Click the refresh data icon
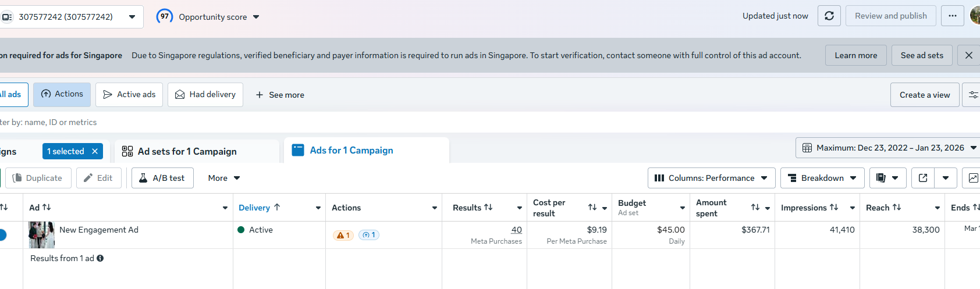The width and height of the screenshot is (980, 289). tap(829, 16)
